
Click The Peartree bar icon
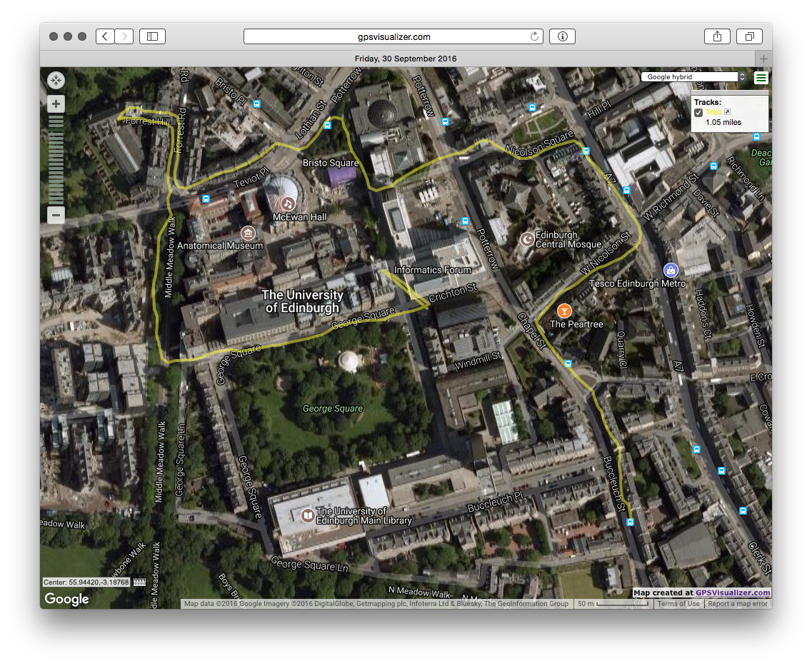(x=564, y=311)
